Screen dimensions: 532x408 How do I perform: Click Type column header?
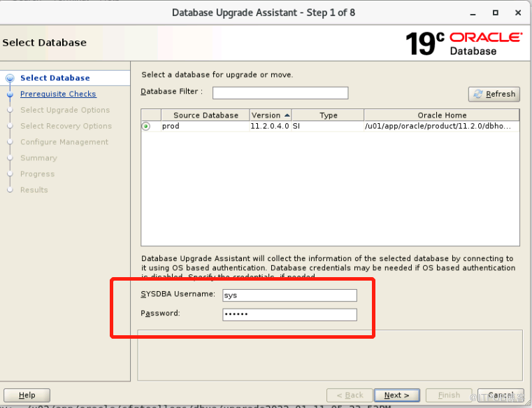pyautogui.click(x=328, y=115)
